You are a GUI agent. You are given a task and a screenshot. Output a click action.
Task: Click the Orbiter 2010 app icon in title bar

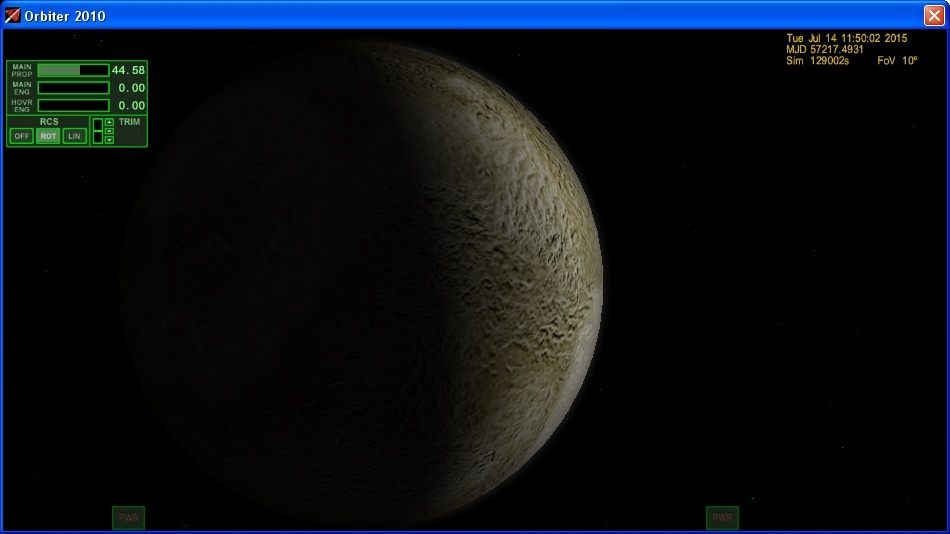[x=12, y=15]
